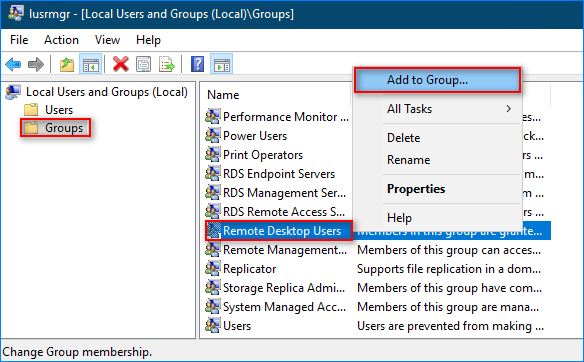Click description 'Users are prevented from making ...'
Screen dimensions: 584x362
coord(450,326)
